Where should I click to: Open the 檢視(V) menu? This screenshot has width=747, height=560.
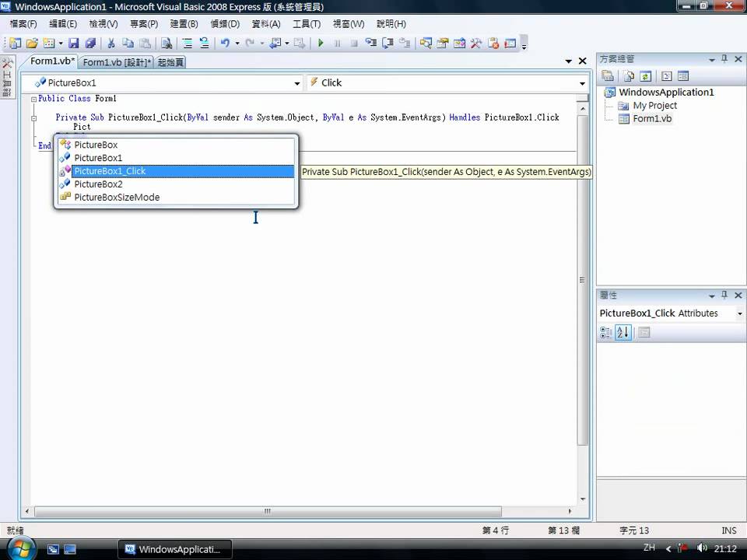pyautogui.click(x=103, y=24)
